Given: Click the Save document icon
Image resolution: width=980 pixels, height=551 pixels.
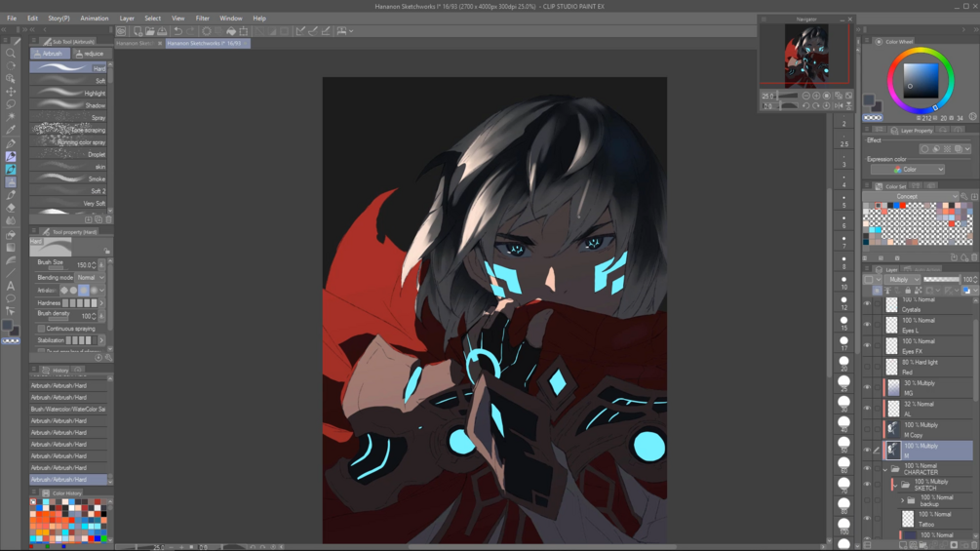Looking at the screenshot, I should point(162,30).
